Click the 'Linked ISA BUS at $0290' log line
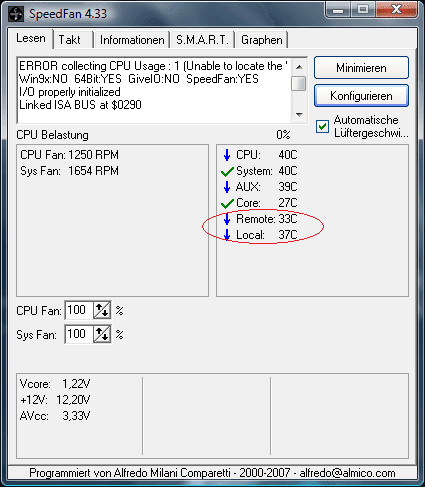 pyautogui.click(x=80, y=105)
